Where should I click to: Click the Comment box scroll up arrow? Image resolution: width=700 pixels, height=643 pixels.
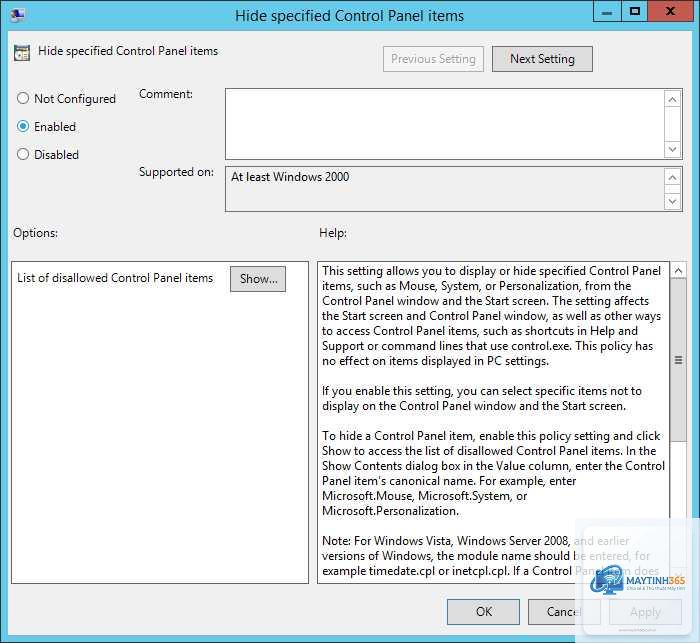click(x=673, y=99)
